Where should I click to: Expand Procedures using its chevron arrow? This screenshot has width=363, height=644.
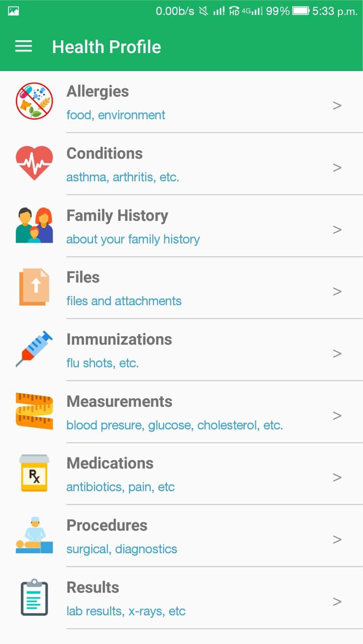tap(337, 539)
